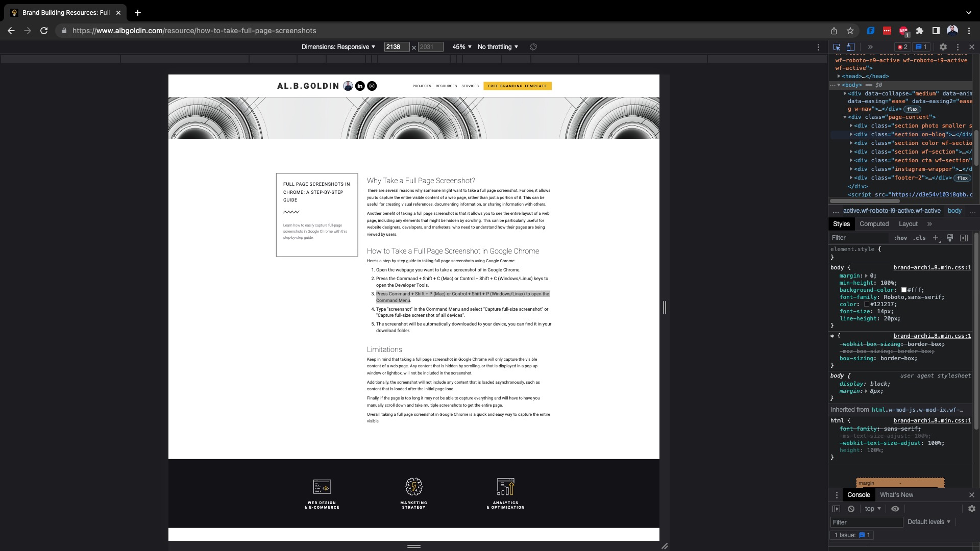This screenshot has width=980, height=551.
Task: Open device toolbar more options menu
Action: 819,46
